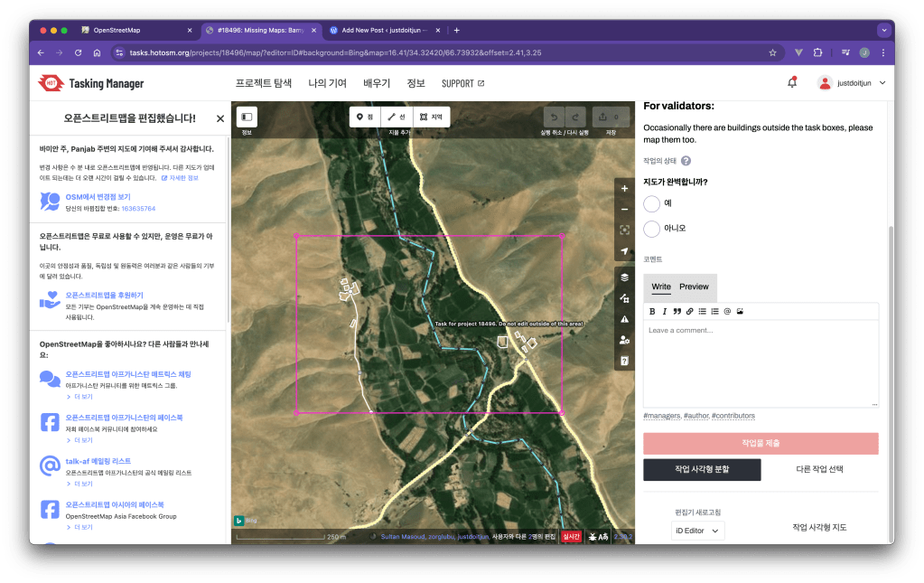Viewport: 924px width, 583px height.
Task: Zoom in on the map
Action: 624,190
